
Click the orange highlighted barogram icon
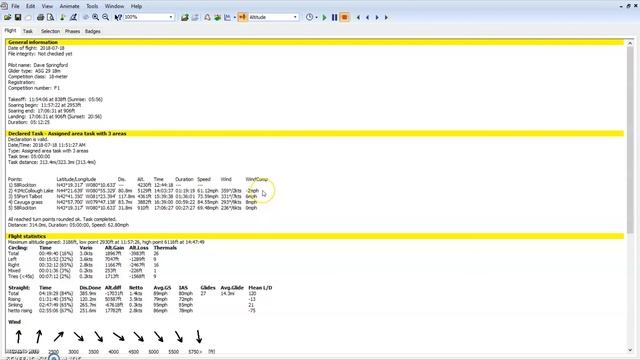[242, 17]
